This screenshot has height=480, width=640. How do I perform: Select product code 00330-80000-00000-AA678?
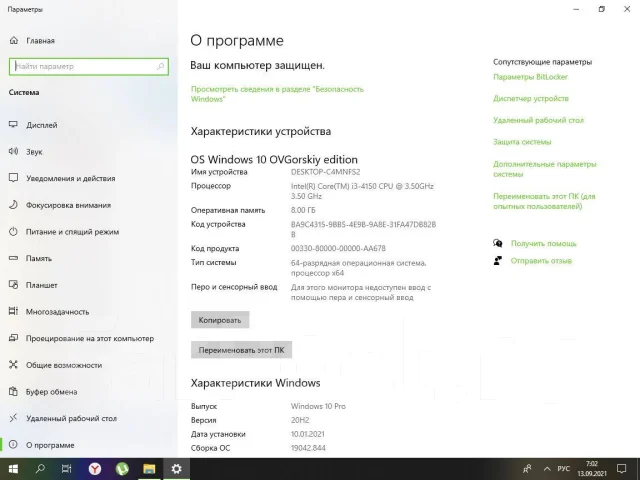338,248
